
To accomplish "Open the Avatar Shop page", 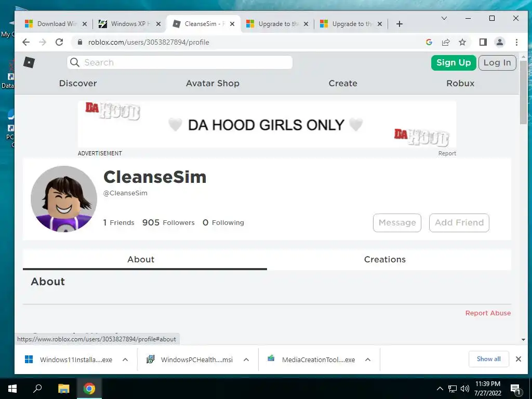I will point(212,83).
